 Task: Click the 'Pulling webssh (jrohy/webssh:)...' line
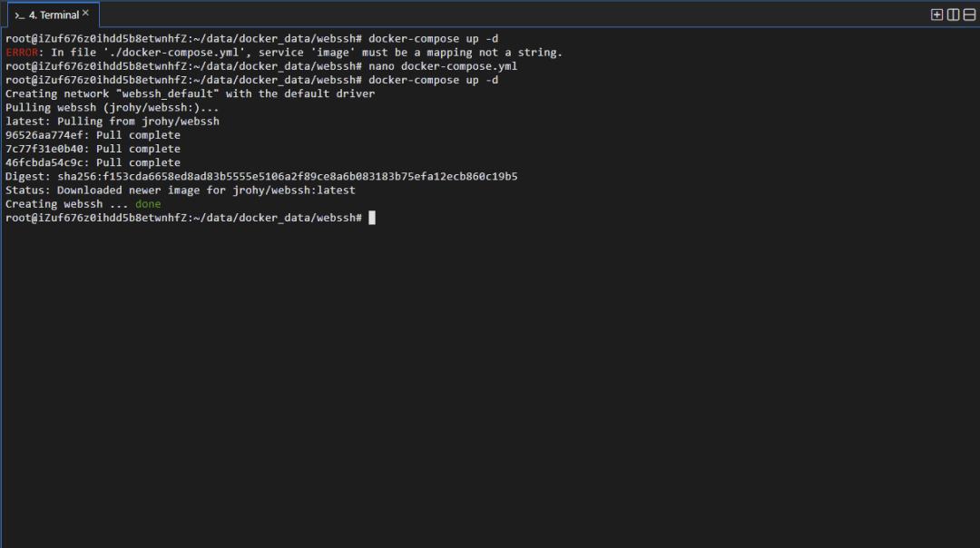point(113,108)
